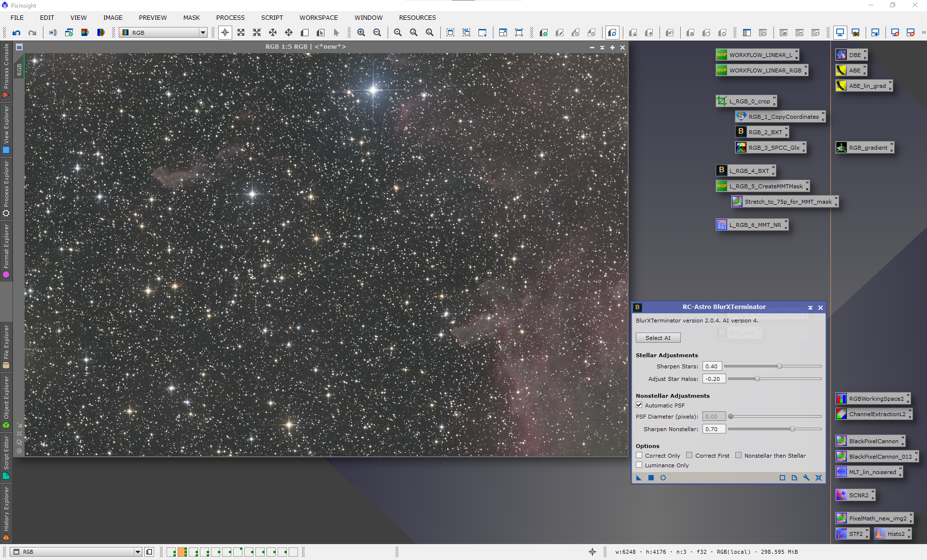Select the BlackPixelCannon_012 process icon

click(877, 457)
